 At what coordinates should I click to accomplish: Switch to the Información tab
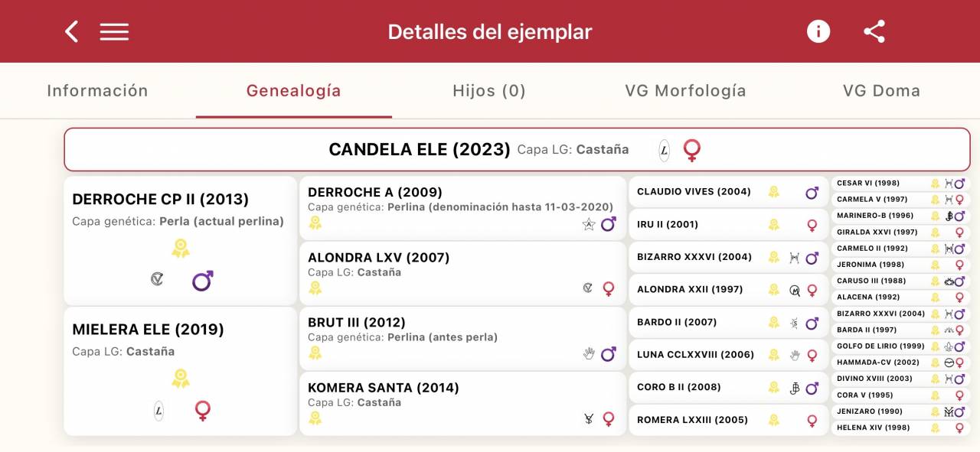click(97, 91)
